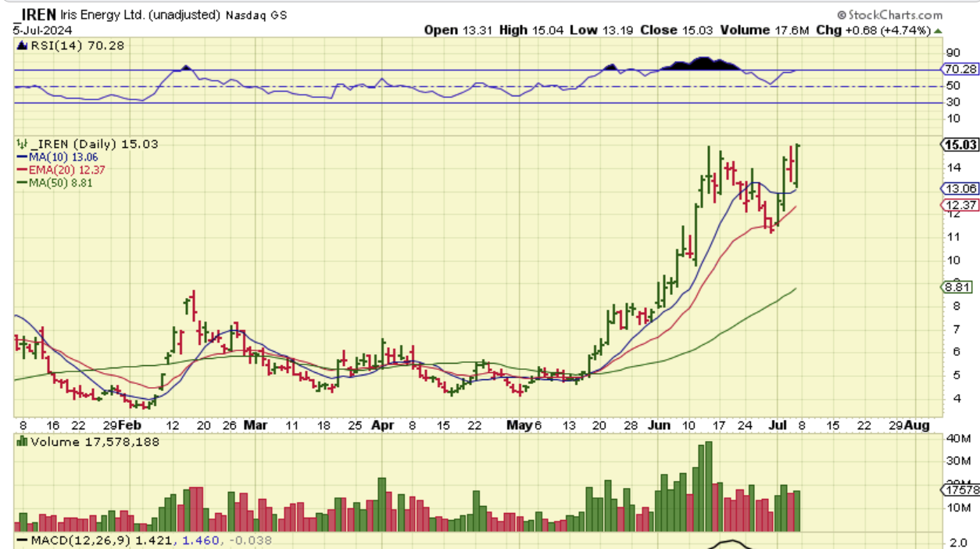Click the 'Mar' month label on the date axis
Screen dimensions: 980x549
pos(255,425)
